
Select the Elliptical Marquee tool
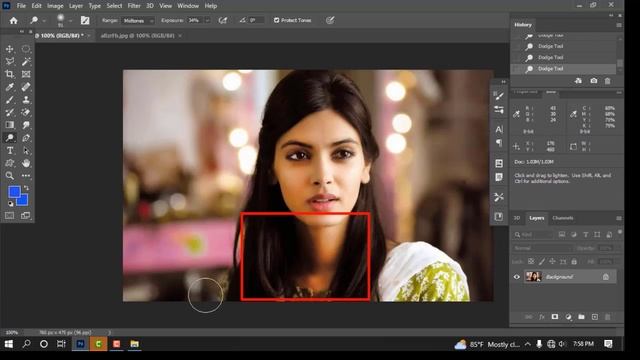pos(26,49)
